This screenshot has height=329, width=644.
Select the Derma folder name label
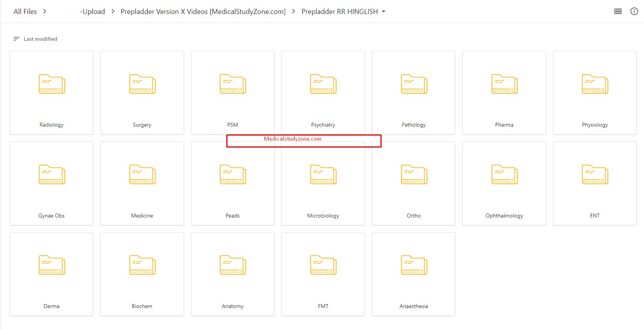pyautogui.click(x=52, y=306)
